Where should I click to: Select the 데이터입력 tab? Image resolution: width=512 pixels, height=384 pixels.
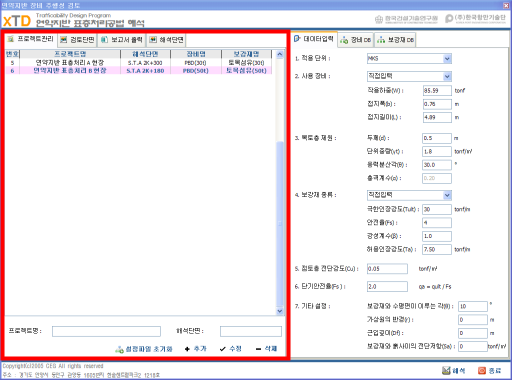[314, 39]
